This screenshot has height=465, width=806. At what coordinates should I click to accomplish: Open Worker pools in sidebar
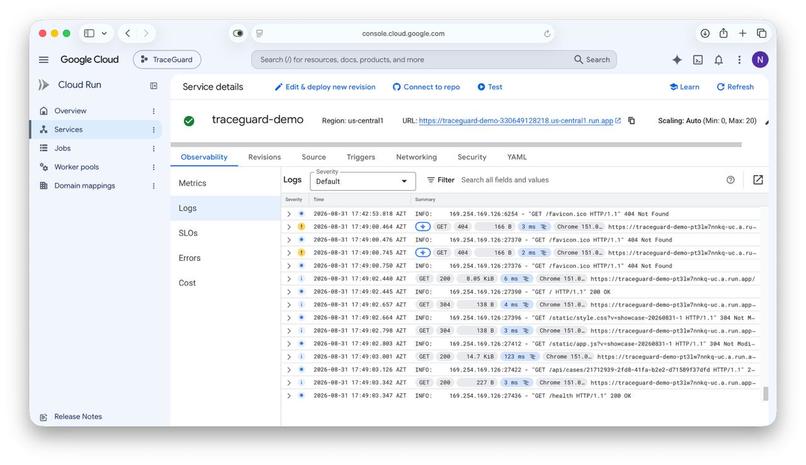(x=76, y=167)
